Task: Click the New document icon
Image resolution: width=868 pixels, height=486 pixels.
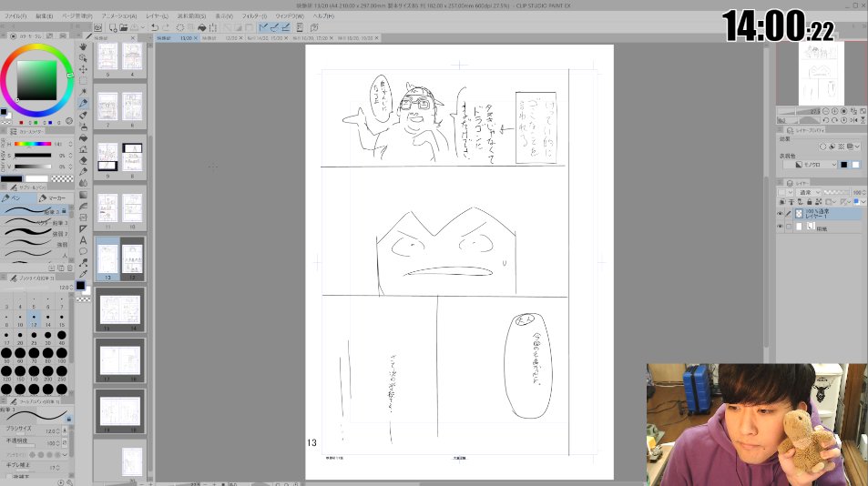Action: point(113,27)
